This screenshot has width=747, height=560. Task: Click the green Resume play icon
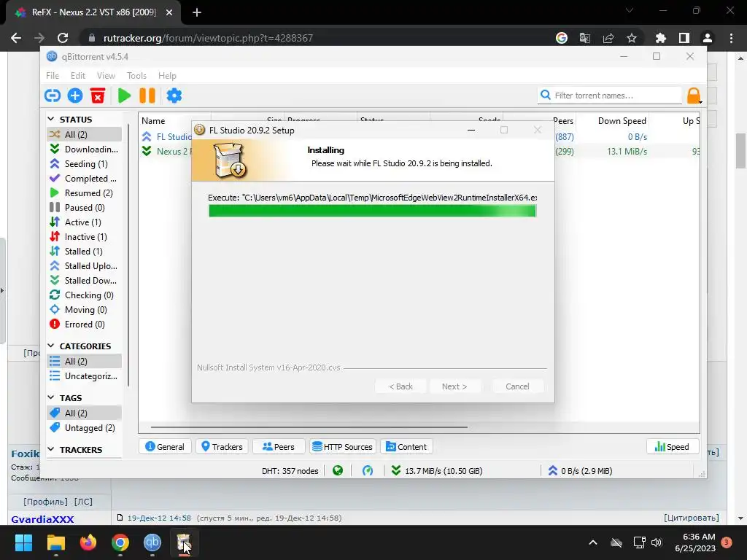click(124, 96)
